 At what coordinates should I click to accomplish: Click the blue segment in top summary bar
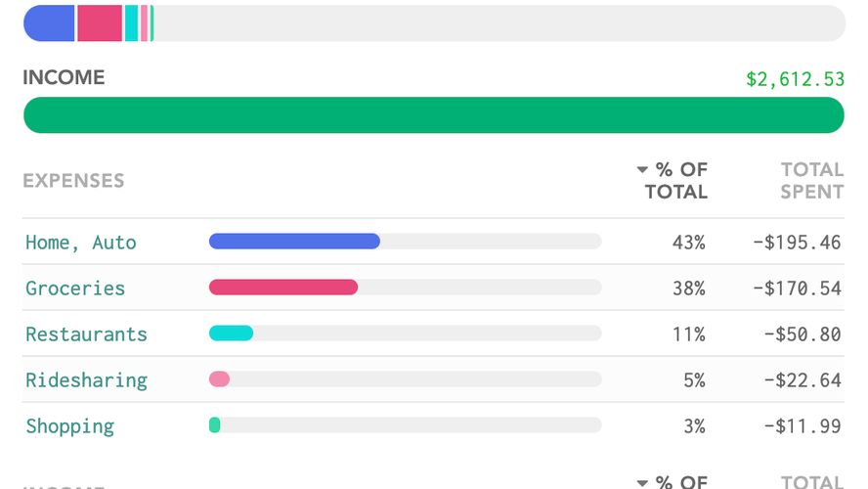point(49,23)
